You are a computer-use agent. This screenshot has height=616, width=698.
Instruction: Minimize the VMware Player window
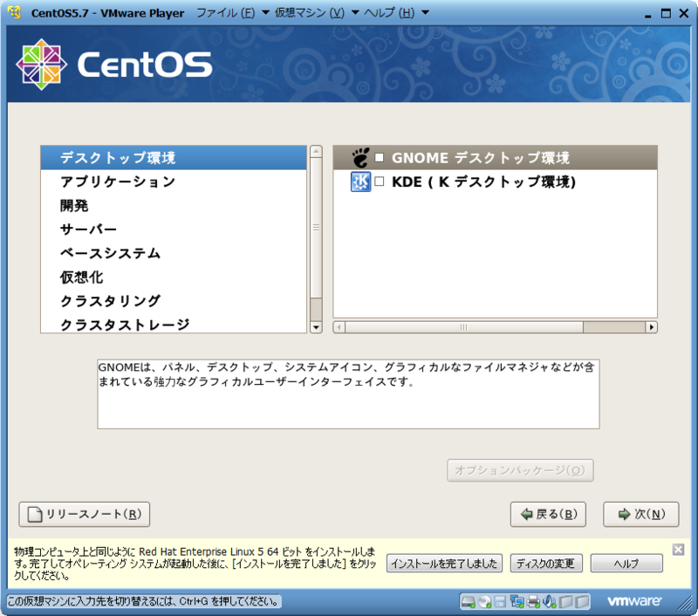coord(647,14)
